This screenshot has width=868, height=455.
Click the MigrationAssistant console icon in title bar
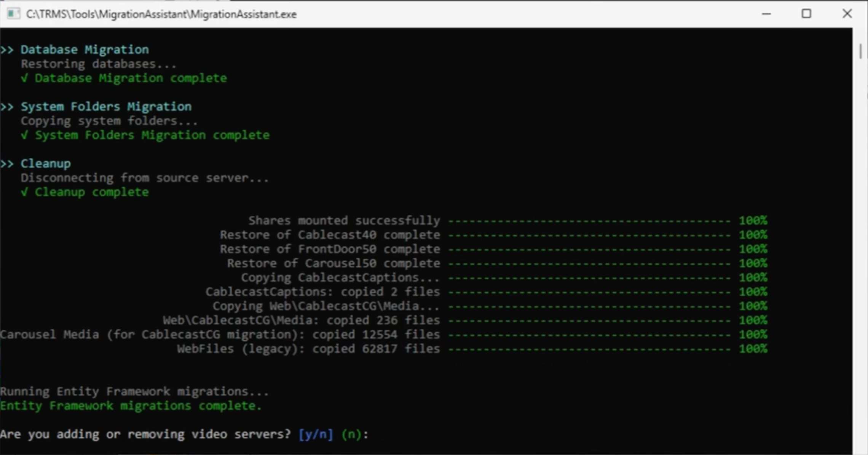13,14
